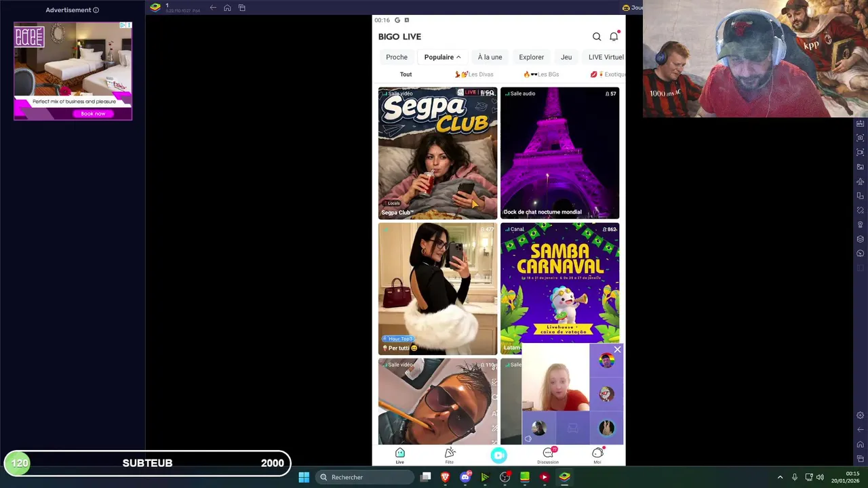Viewport: 868px width, 488px height.
Task: Open the OBS Studio taskbar icon
Action: click(x=505, y=477)
